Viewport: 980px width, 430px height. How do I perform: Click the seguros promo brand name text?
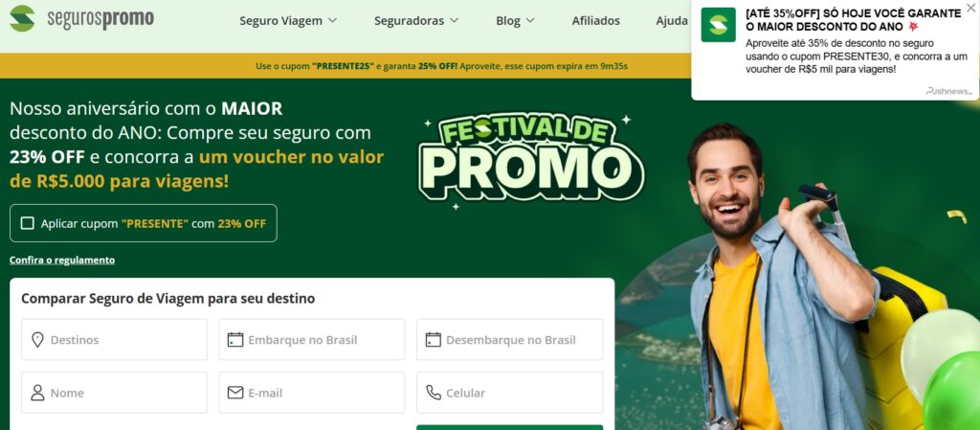100,19
